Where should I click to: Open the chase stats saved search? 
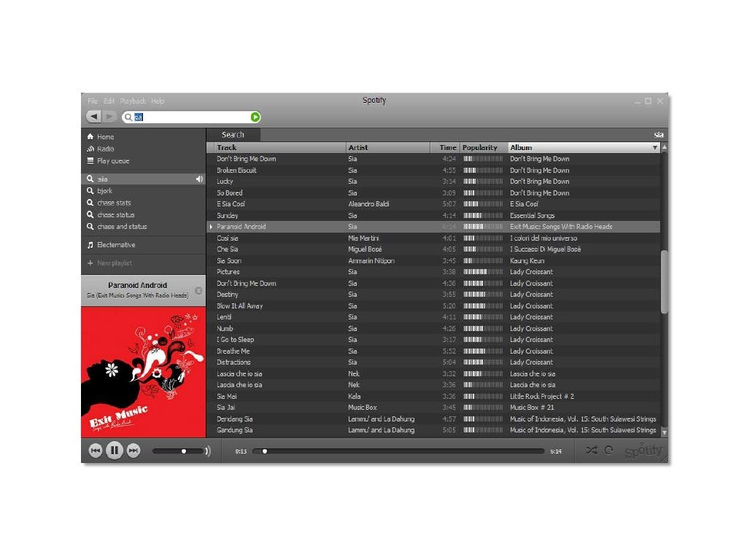114,203
